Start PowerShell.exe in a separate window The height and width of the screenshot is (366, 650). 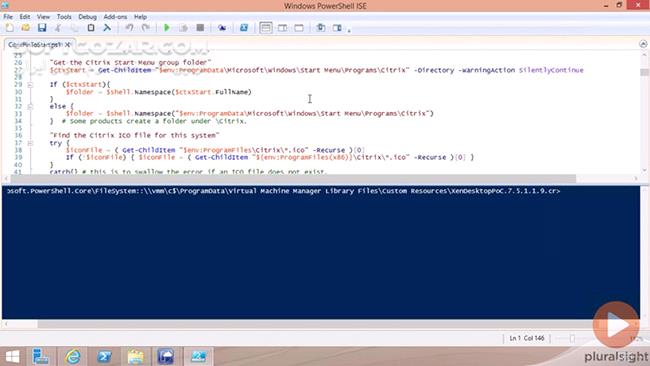[244, 28]
